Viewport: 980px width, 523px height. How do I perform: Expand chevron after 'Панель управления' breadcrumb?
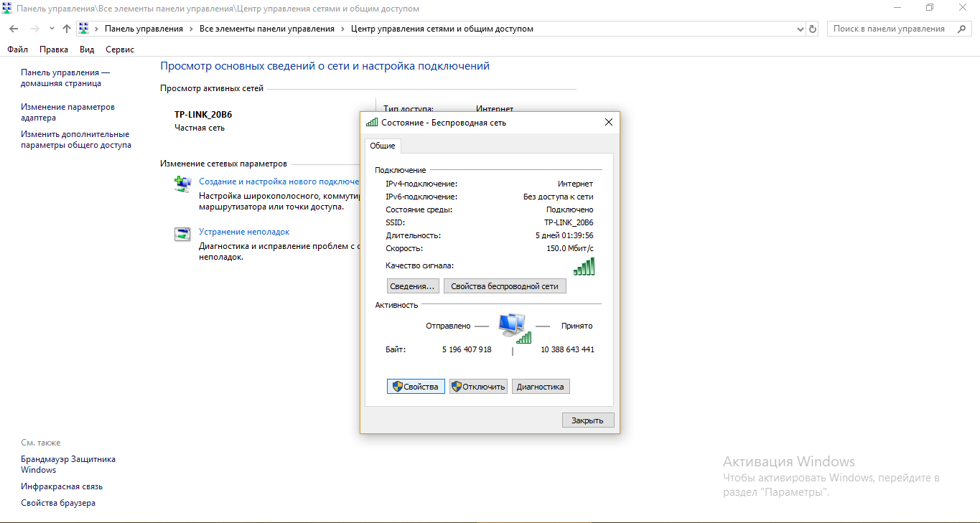click(191, 29)
